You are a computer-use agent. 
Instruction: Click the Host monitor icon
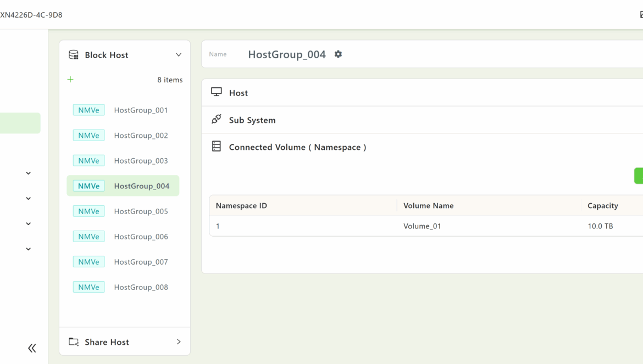point(217,92)
